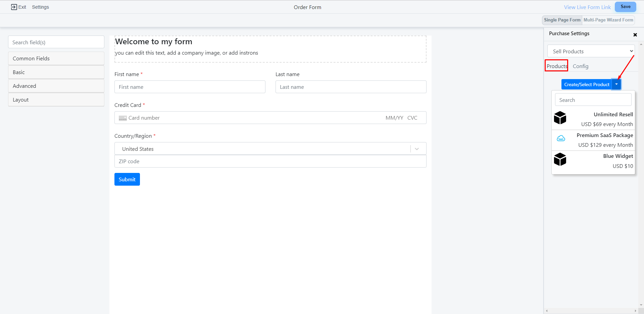The height and width of the screenshot is (314, 644).
Task: Open the View Live Form Link
Action: pos(587,7)
